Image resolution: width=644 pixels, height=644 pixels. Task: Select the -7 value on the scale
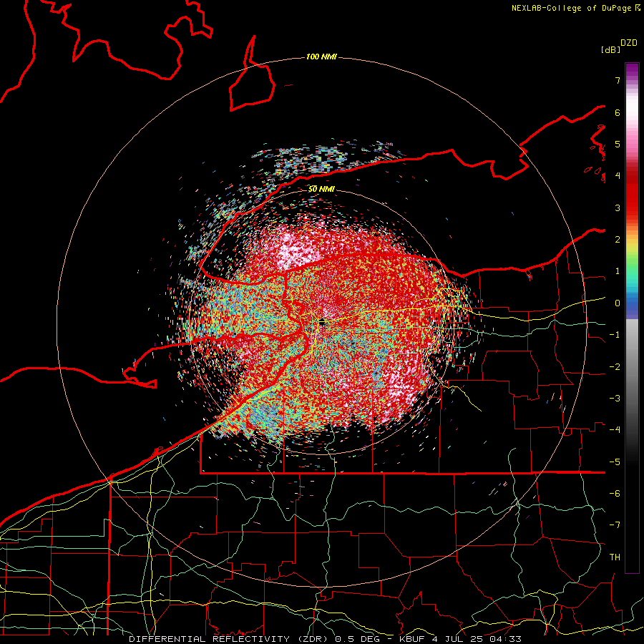pos(615,525)
